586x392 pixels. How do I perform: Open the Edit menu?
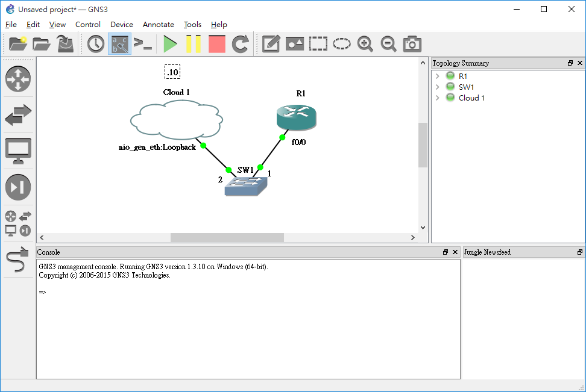click(x=33, y=25)
